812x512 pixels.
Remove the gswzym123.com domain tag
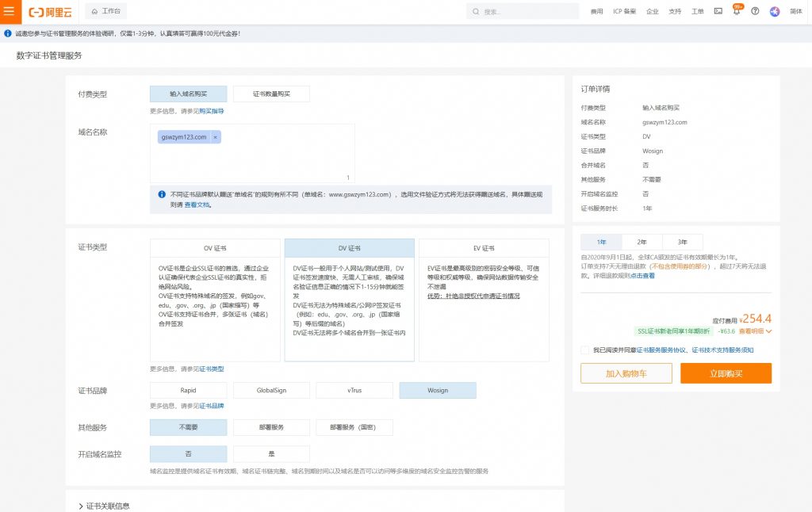(215, 137)
